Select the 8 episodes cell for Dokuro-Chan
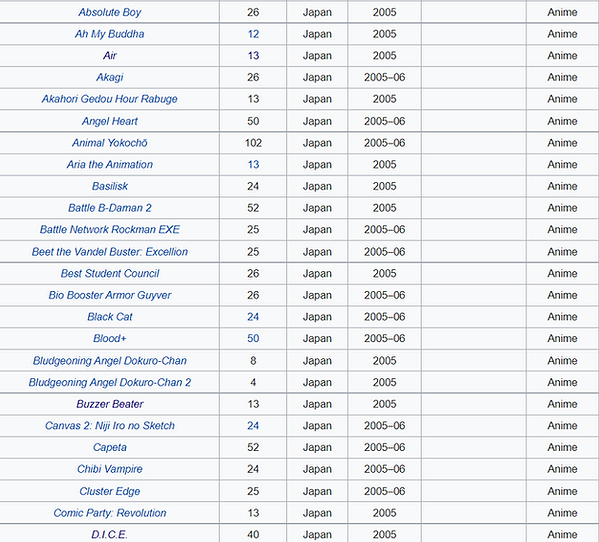This screenshot has width=599, height=542. point(253,361)
